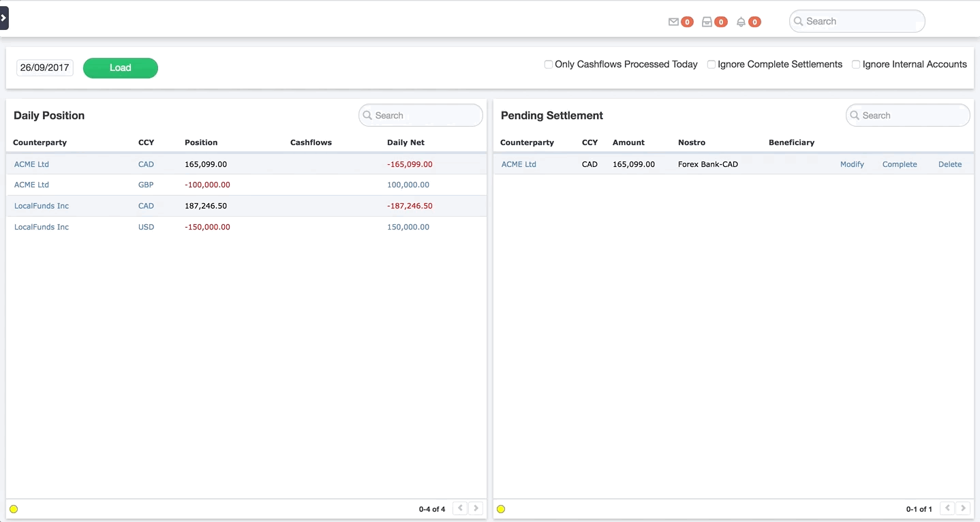This screenshot has height=522, width=980.
Task: Enable Only Cashflows Processed Today checkbox
Action: tap(548, 64)
